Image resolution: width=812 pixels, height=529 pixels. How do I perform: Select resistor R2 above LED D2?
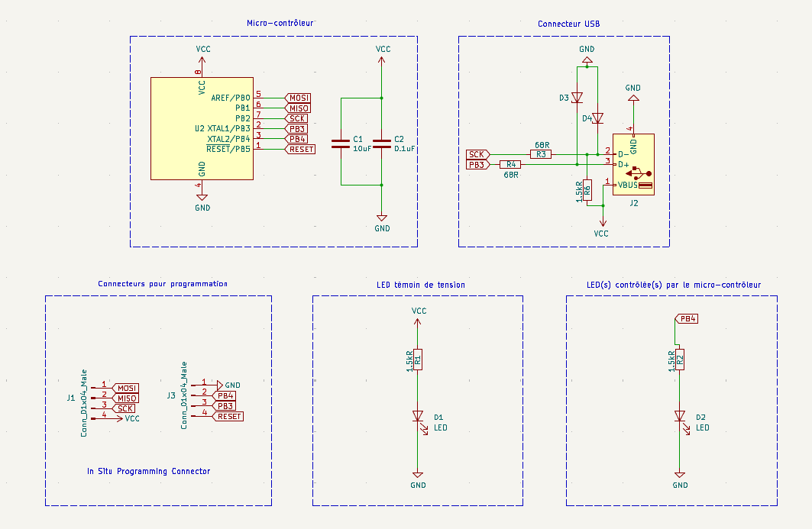679,359
